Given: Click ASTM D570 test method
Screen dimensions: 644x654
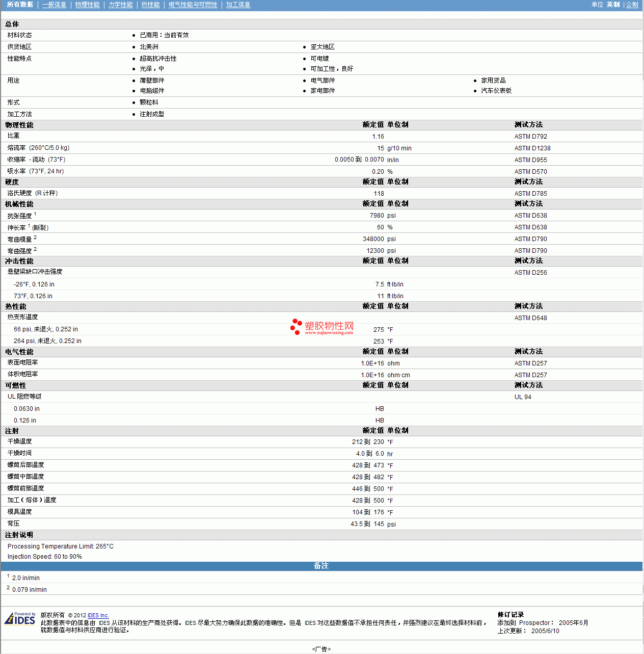Looking at the screenshot, I should coord(530,172).
